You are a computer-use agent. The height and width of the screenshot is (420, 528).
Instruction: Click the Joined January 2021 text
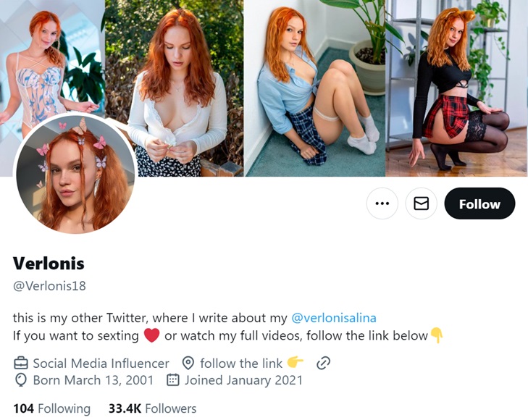pos(243,380)
